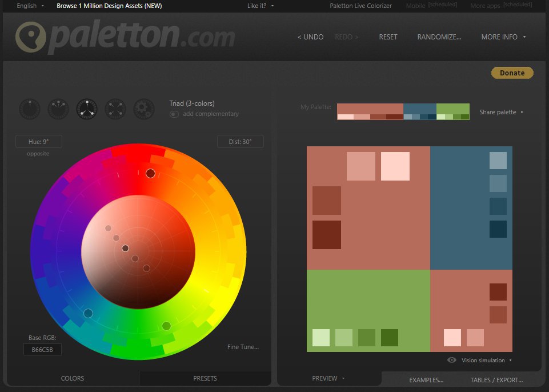Click the salmon primary bar in My Palette
549x392 pixels.
click(x=370, y=109)
